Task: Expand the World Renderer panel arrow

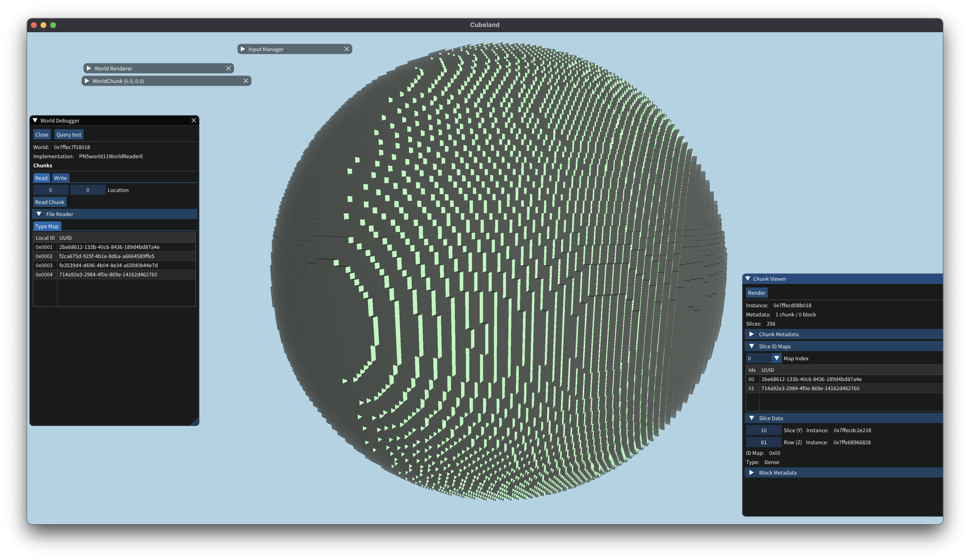Action: point(89,68)
